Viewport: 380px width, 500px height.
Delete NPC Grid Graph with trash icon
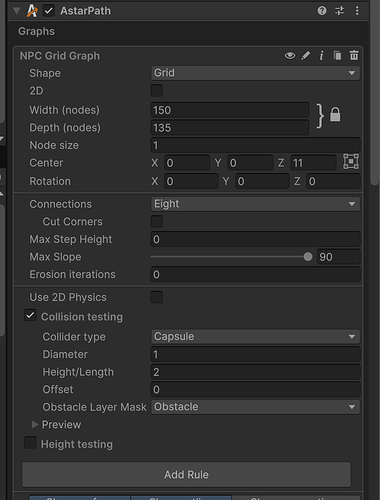click(x=354, y=55)
